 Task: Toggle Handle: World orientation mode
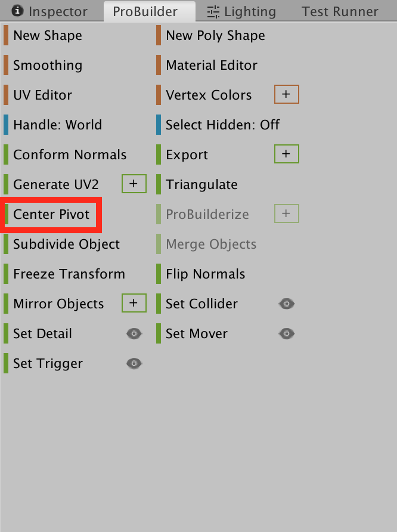tap(57, 125)
